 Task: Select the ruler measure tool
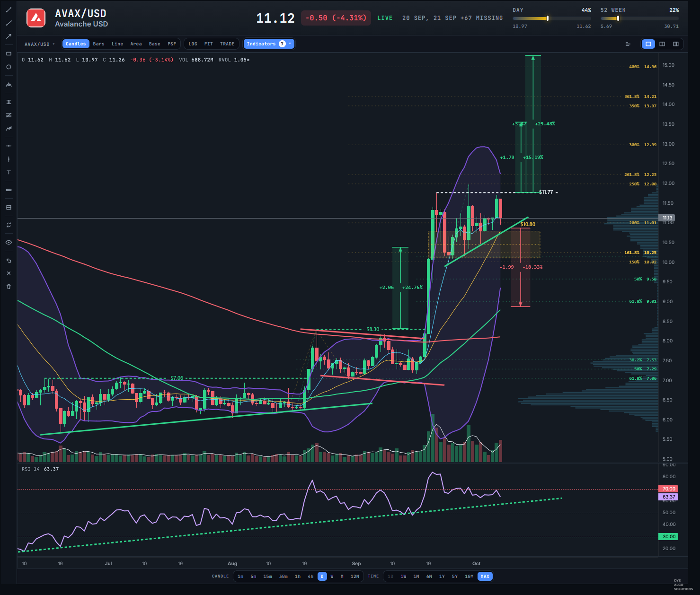coord(9,190)
